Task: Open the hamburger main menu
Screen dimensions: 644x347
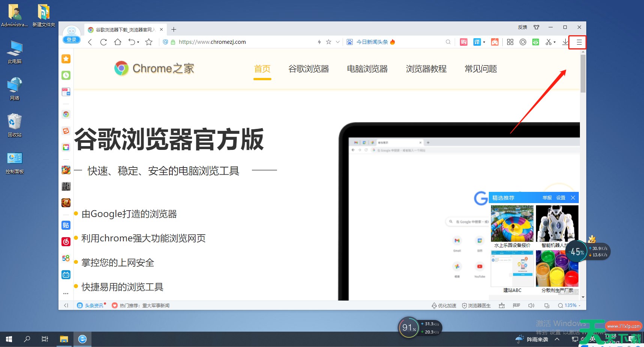Action: tap(579, 42)
